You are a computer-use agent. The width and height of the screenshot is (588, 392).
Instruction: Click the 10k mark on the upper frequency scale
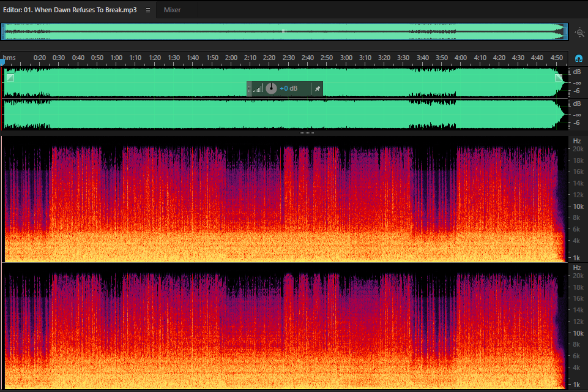578,206
